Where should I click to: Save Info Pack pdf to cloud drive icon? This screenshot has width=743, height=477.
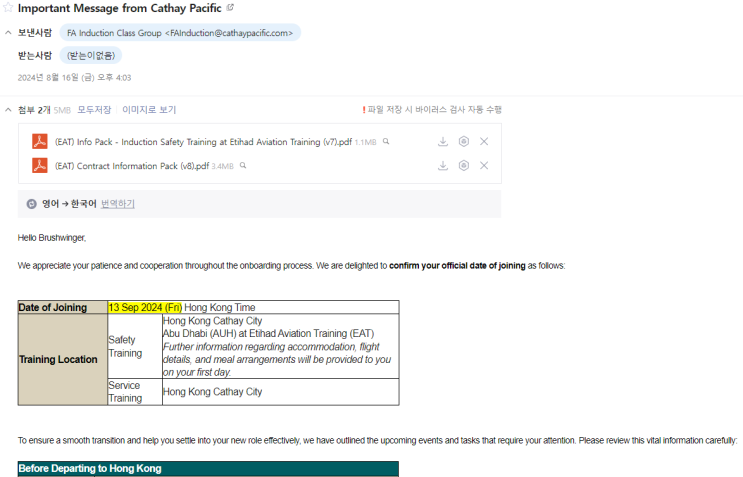464,141
